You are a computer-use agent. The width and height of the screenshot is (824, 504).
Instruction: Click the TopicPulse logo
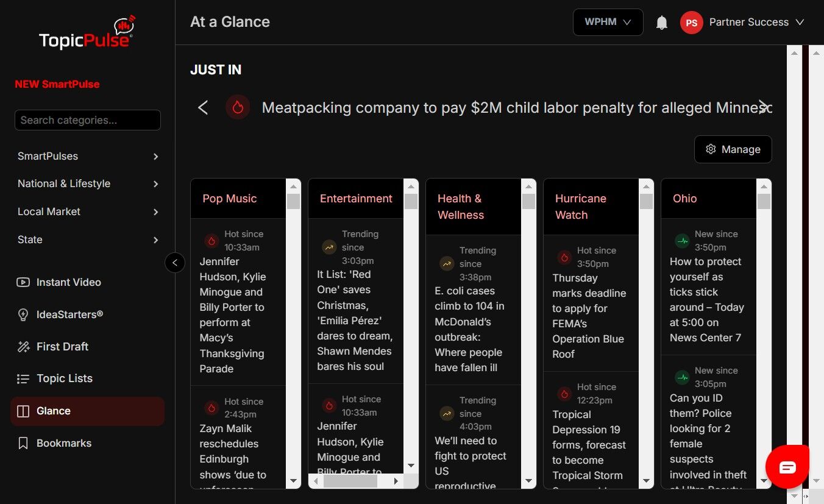click(x=87, y=34)
